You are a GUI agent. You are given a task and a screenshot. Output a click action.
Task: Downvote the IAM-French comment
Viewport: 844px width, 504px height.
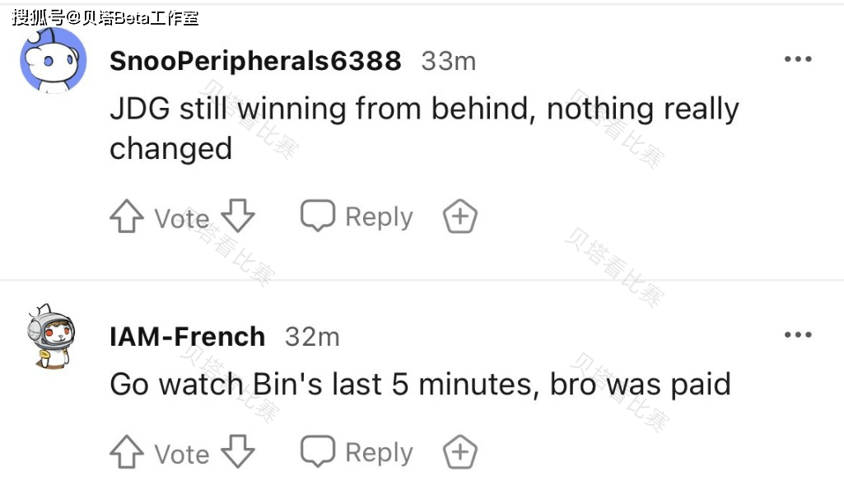[x=238, y=451]
